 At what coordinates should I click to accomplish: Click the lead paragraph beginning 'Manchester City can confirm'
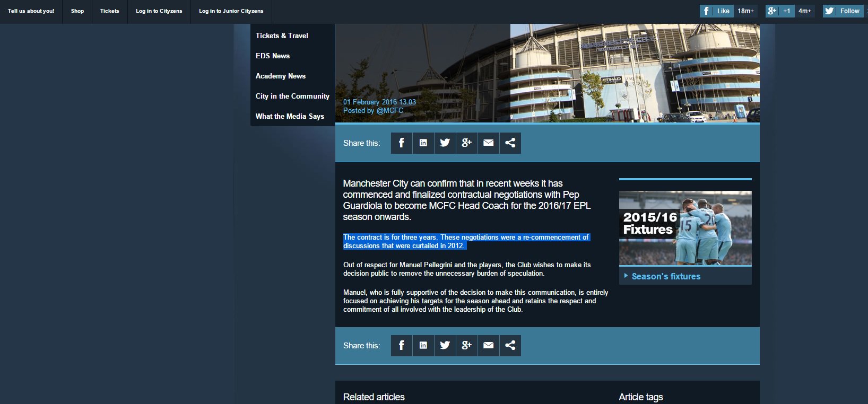tap(467, 200)
